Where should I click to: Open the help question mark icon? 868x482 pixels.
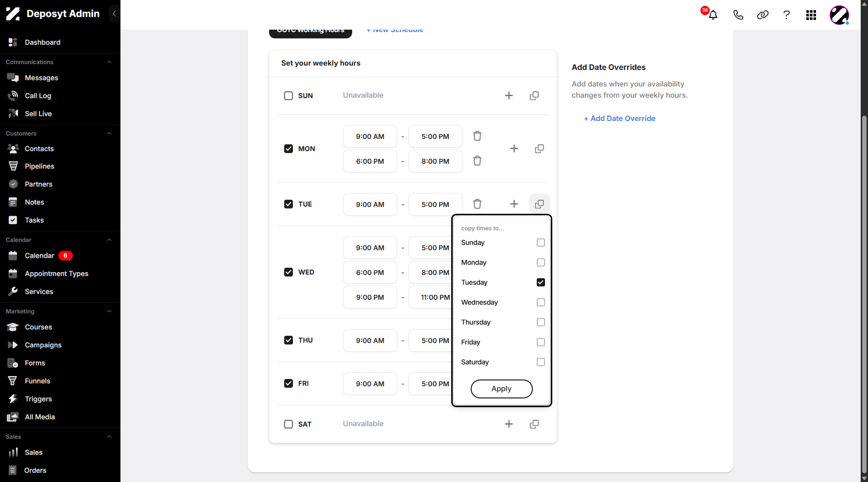point(786,15)
